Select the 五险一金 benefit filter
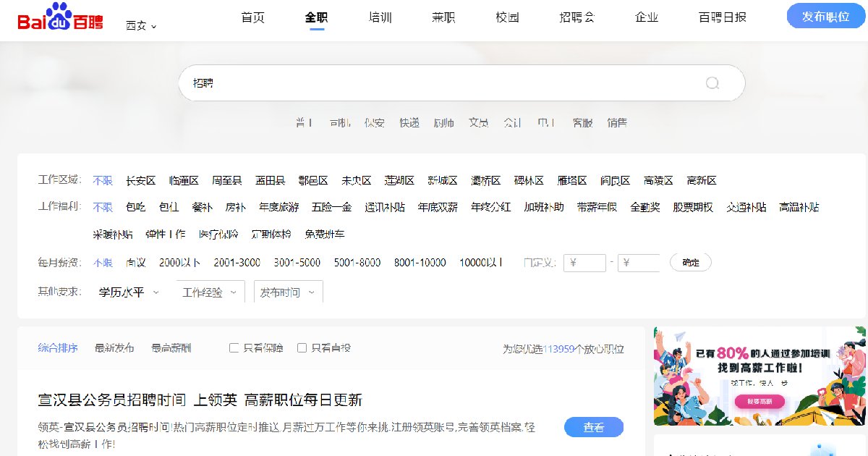The height and width of the screenshot is (456, 868). 331,208
